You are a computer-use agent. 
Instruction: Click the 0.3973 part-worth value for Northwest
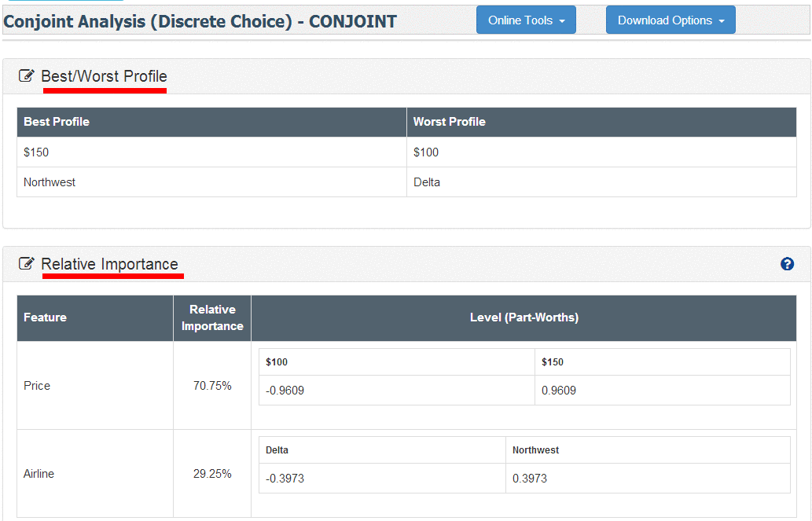(530, 479)
